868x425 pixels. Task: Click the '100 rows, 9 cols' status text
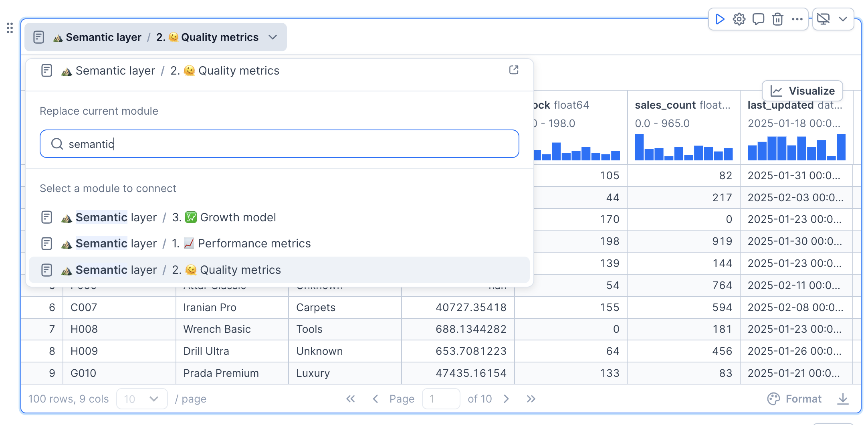coord(69,399)
